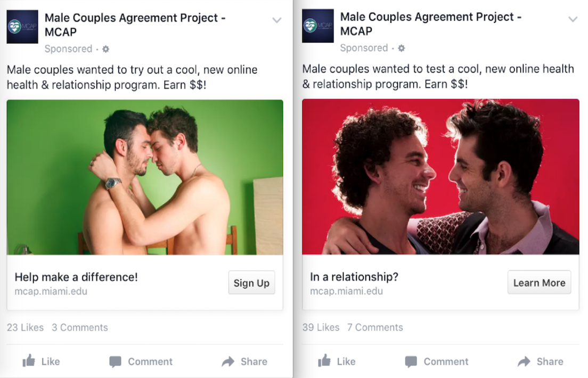The width and height of the screenshot is (588, 378).
Task: Open the sponsored gear icon on right ad
Action: coord(401,48)
